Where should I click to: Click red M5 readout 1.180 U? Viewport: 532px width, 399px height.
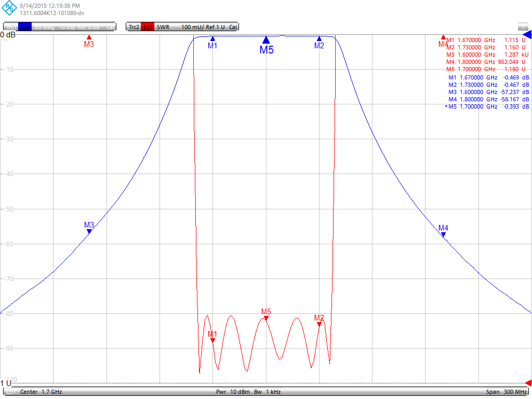click(486, 69)
